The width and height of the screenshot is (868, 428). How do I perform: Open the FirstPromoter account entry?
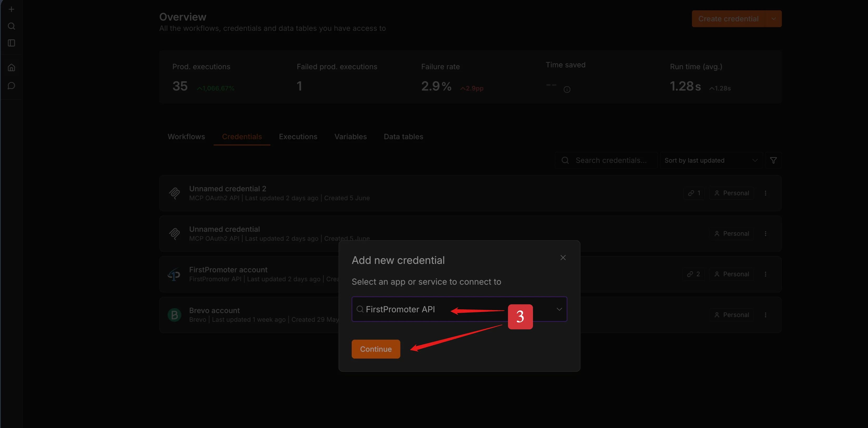click(x=470, y=274)
